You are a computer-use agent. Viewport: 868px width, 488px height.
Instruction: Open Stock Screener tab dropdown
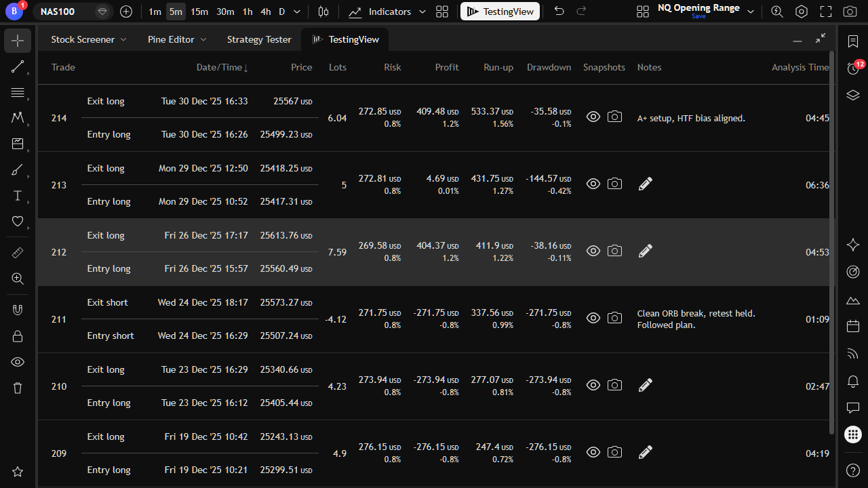(123, 39)
